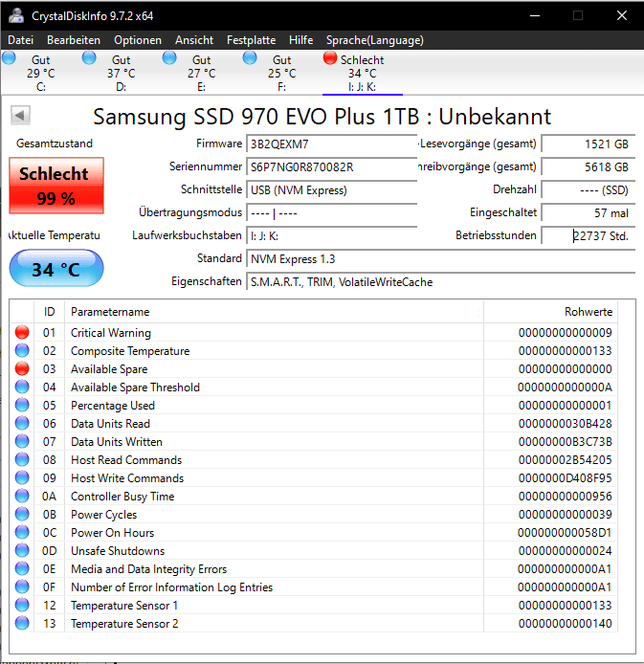Select the Critical Warning row text
The image size is (644, 664).
coord(111,332)
